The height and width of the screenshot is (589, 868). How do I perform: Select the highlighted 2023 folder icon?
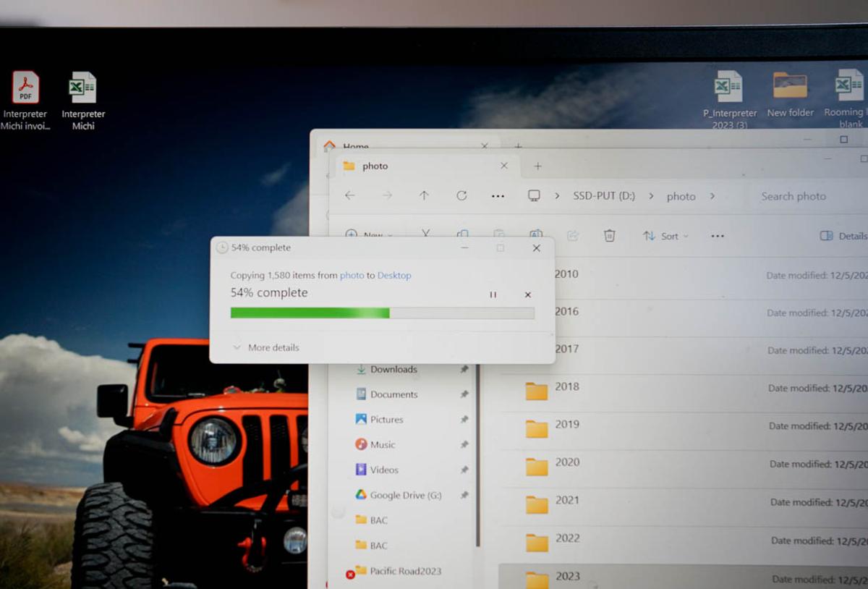pyautogui.click(x=537, y=580)
